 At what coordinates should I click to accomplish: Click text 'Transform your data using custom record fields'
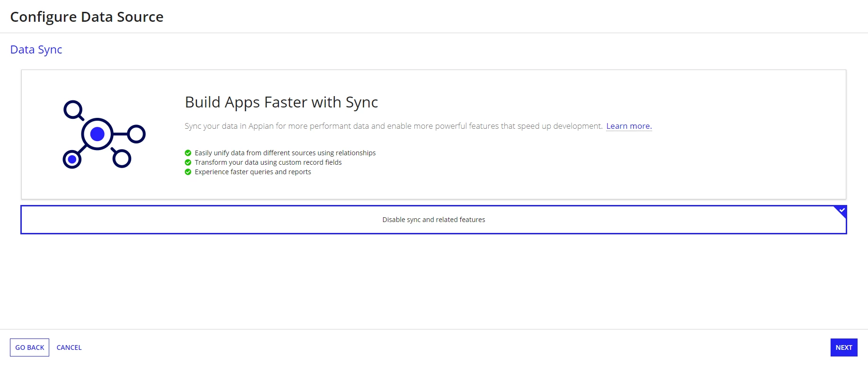point(268,162)
